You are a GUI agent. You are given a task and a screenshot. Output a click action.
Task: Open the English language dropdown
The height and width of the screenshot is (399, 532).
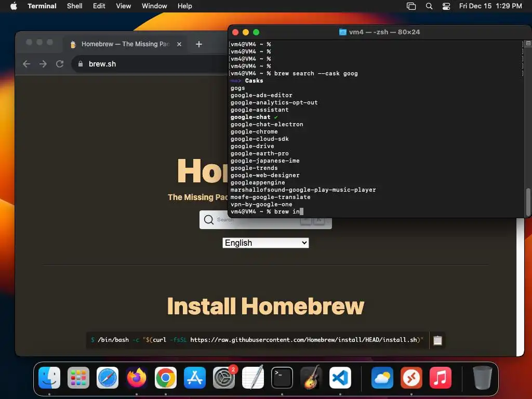(x=265, y=243)
